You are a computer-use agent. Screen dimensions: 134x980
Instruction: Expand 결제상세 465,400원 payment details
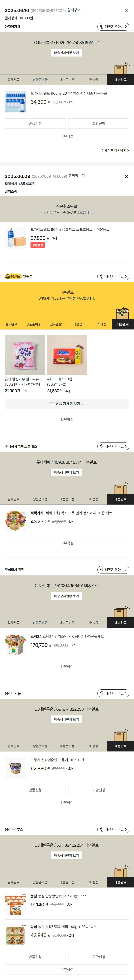pyautogui.click(x=22, y=184)
